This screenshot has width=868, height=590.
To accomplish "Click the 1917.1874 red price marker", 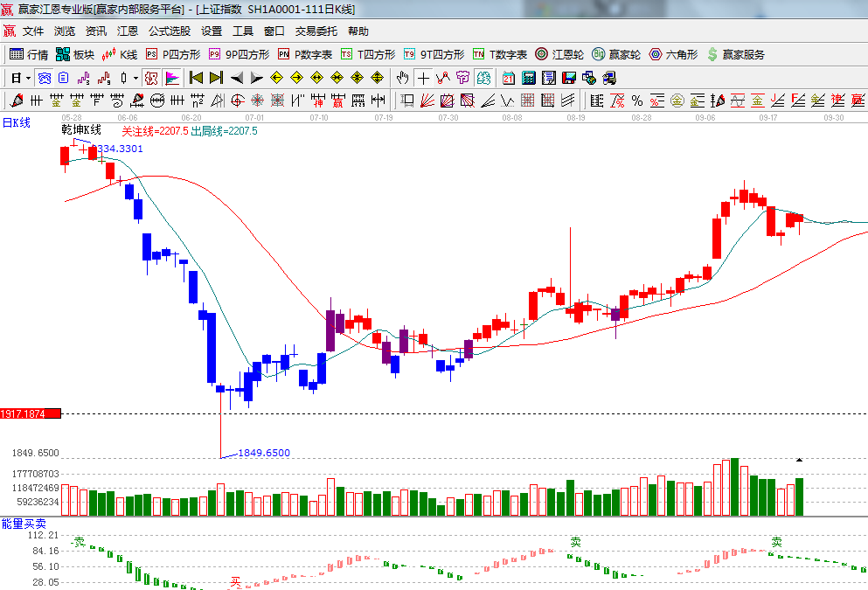I will [x=31, y=413].
